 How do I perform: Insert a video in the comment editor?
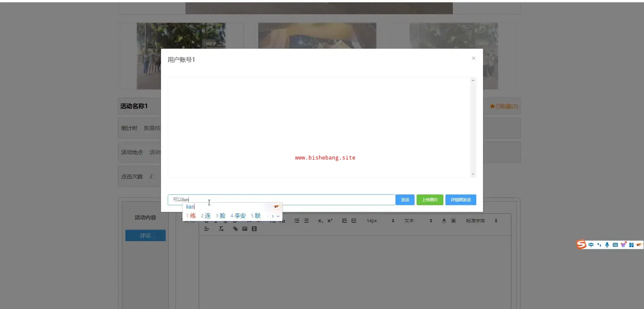(x=254, y=229)
